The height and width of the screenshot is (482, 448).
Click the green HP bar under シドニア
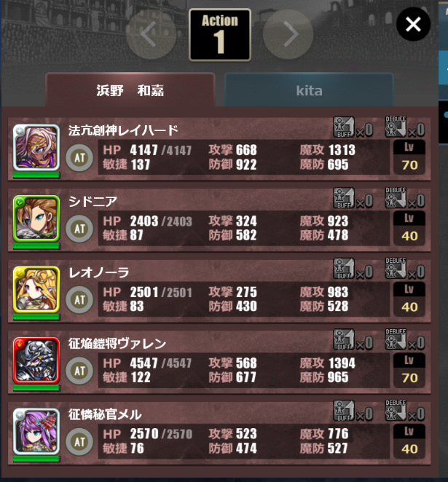(x=36, y=246)
